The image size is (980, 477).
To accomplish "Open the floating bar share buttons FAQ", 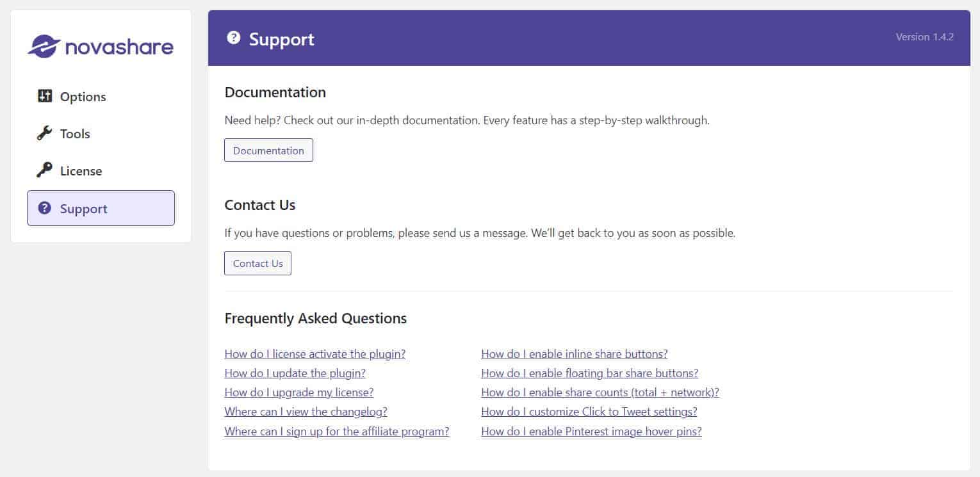I will [x=589, y=373].
